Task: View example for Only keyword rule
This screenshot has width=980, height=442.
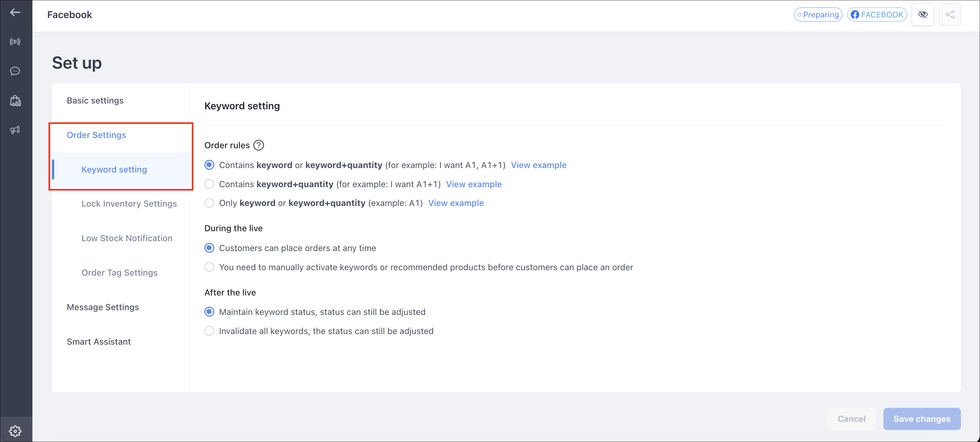Action: 456,203
